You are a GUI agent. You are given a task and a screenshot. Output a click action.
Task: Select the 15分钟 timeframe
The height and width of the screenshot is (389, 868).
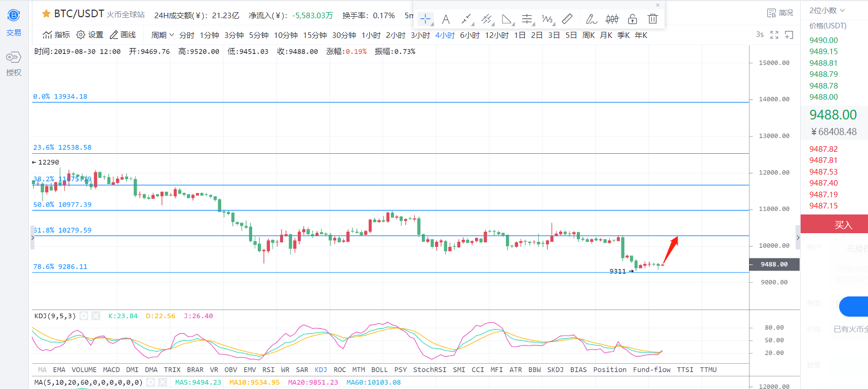pos(315,35)
